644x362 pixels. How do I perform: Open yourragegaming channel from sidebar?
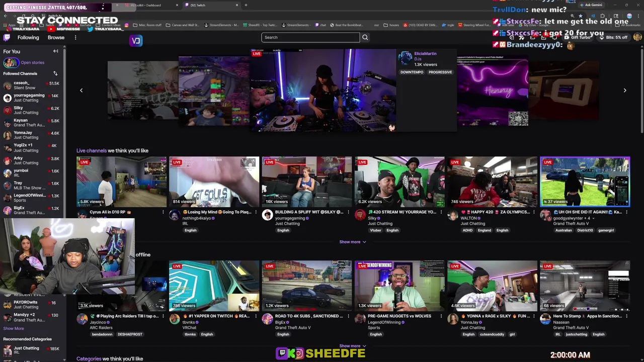point(31,98)
